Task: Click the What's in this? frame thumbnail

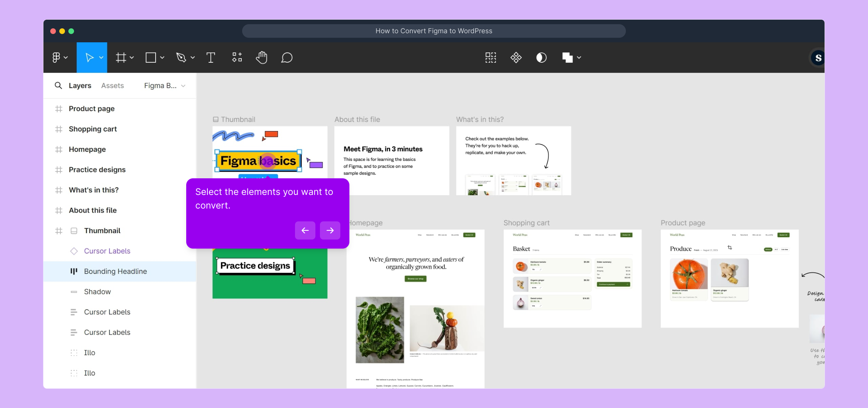Action: 513,161
